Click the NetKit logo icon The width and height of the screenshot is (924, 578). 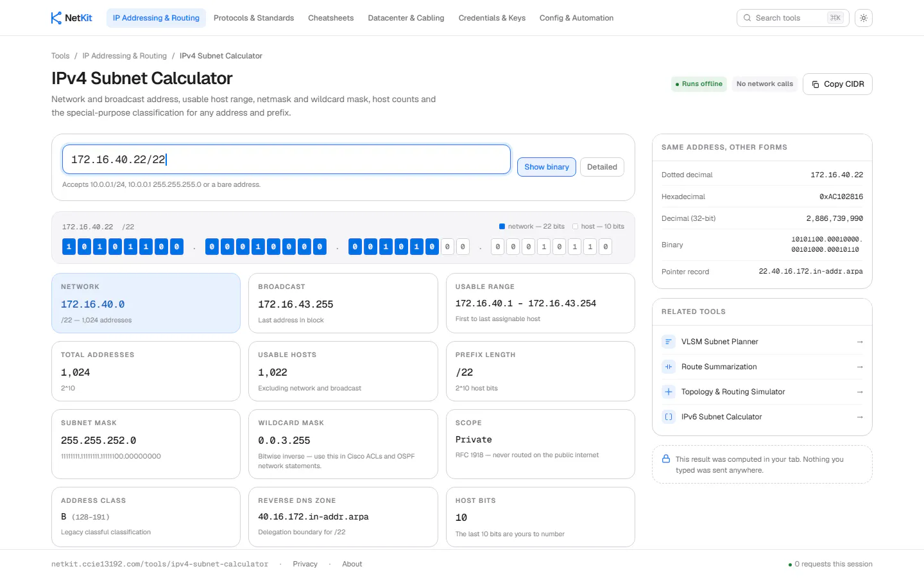pyautogui.click(x=56, y=18)
